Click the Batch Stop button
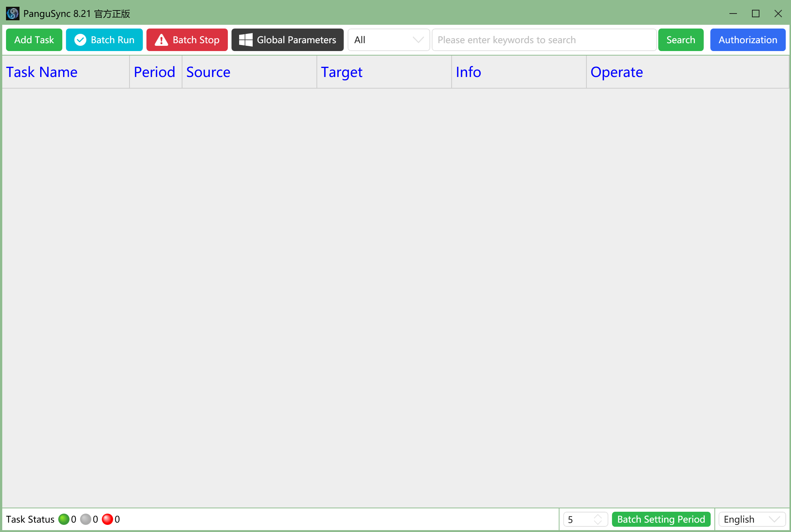This screenshot has height=532, width=791. [187, 40]
